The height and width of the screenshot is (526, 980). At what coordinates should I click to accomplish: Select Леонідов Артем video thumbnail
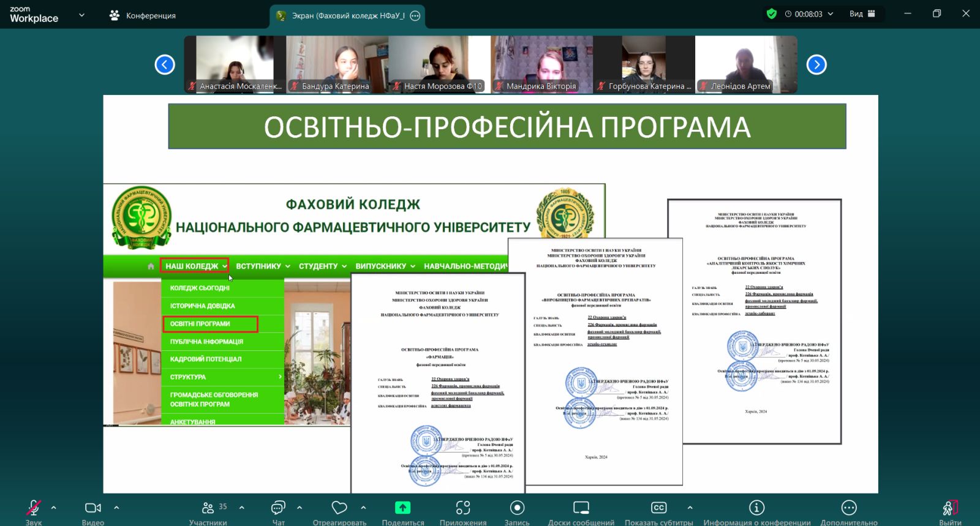click(747, 64)
